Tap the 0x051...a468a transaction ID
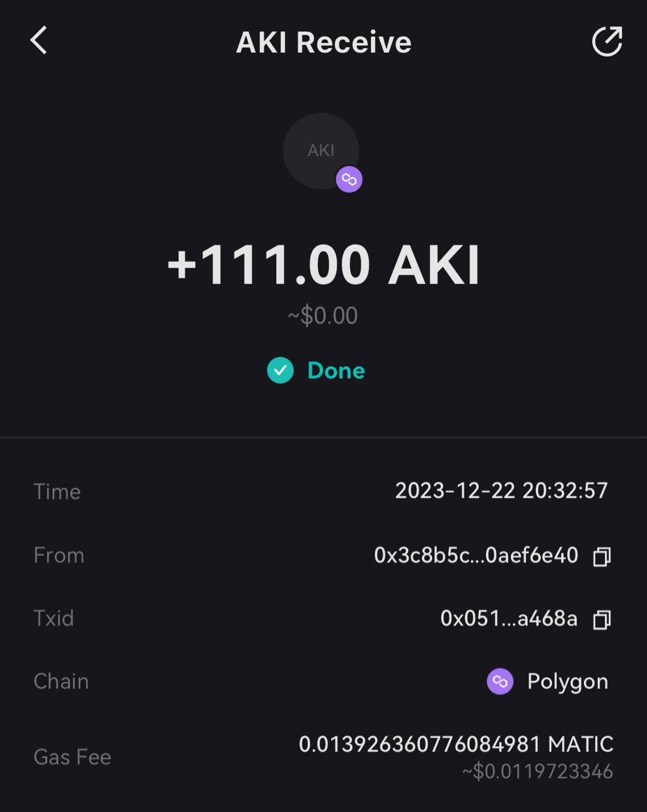The width and height of the screenshot is (647, 812). 508,618
